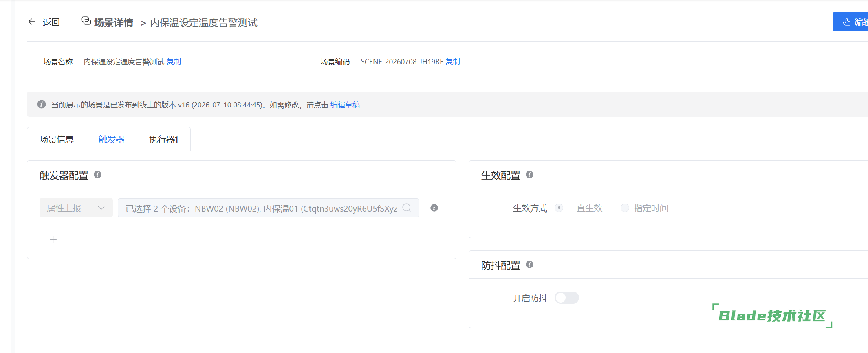Click the scene detail link icon
Image resolution: width=868 pixels, height=353 pixels.
[86, 21]
